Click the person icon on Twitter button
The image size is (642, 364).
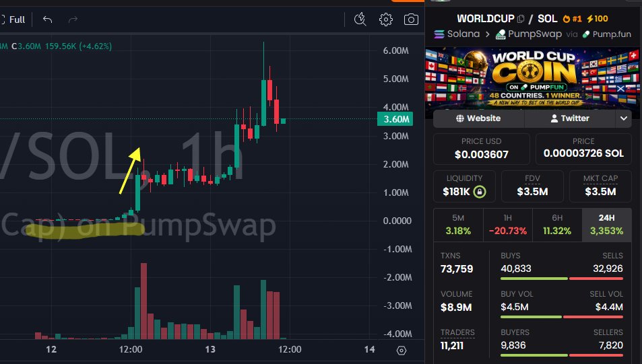point(554,118)
